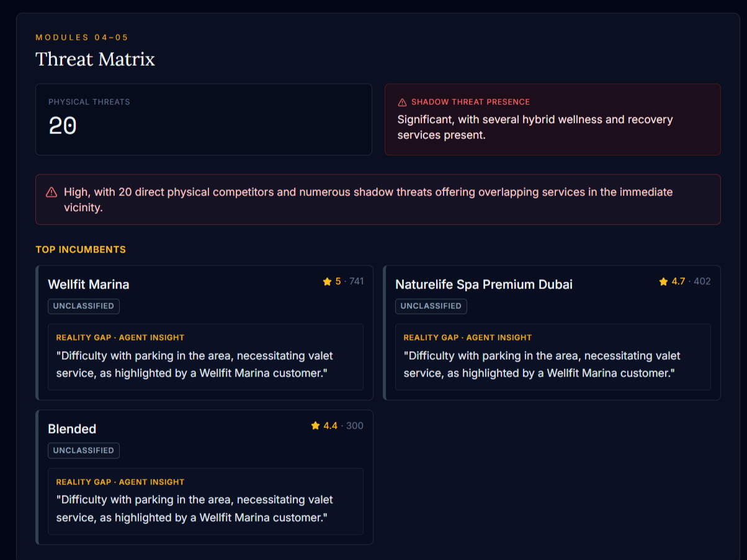747x560 pixels.
Task: Click the 4.4 rating on the Blended card
Action: point(330,425)
